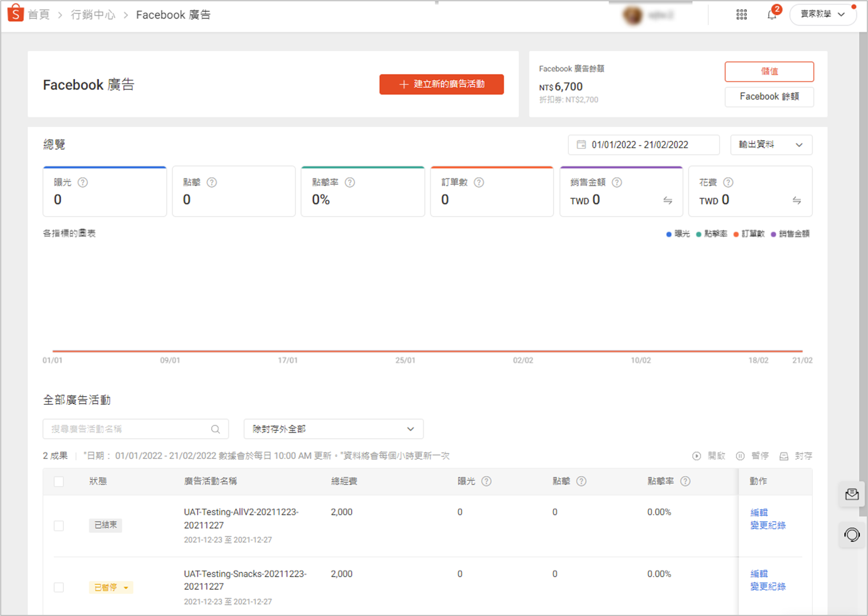Click the 總經費 column header
Screen dimensions: 868x616
pos(344,481)
